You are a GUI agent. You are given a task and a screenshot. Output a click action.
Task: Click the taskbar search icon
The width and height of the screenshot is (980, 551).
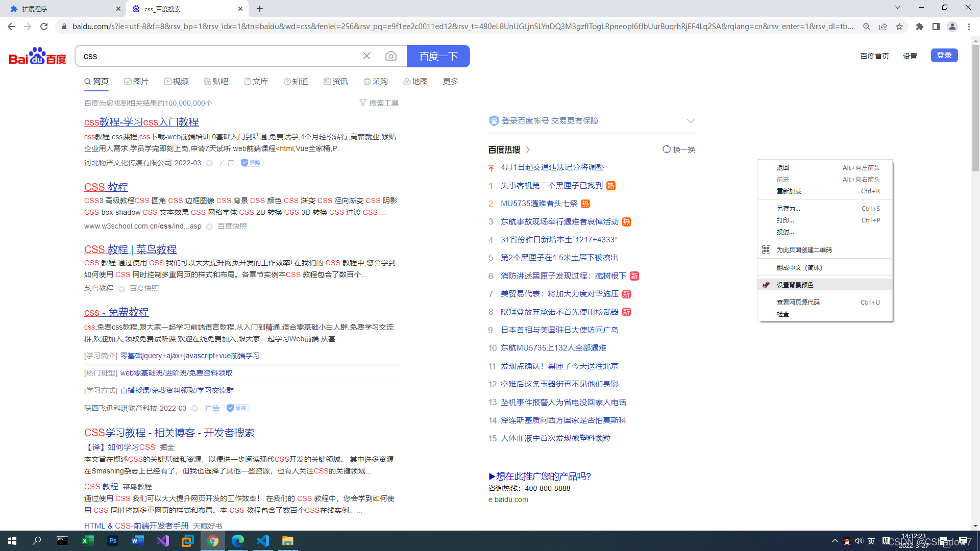coord(37,541)
